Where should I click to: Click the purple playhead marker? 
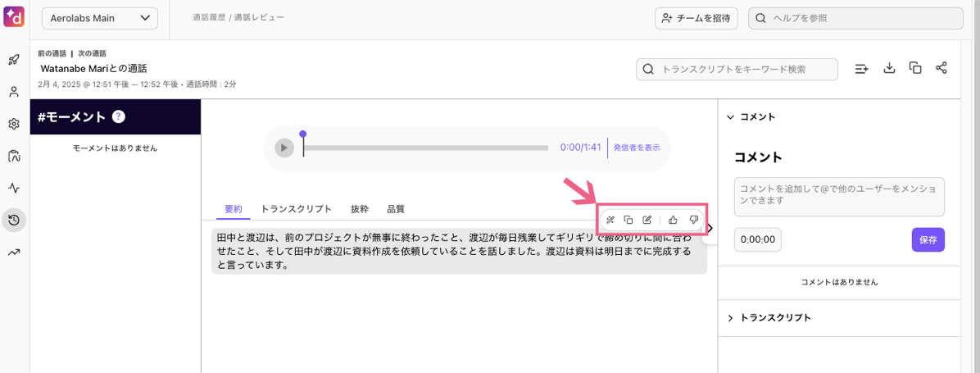[303, 134]
